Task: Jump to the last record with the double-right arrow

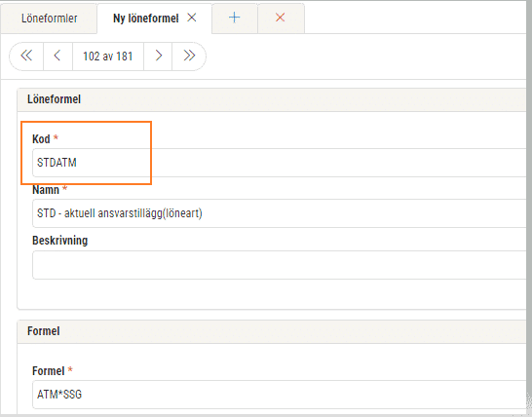Action: pos(189,56)
